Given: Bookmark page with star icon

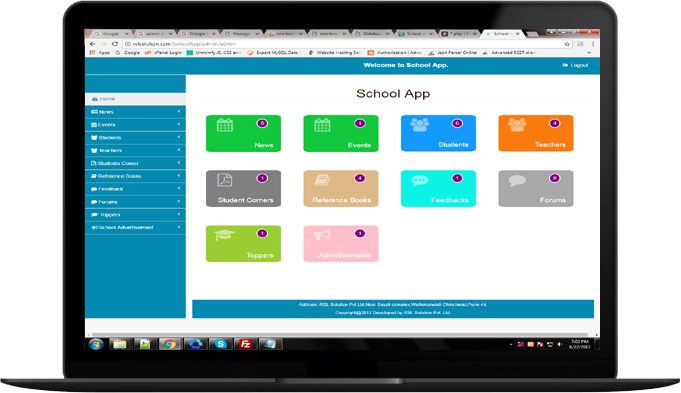Looking at the screenshot, I should (x=567, y=44).
